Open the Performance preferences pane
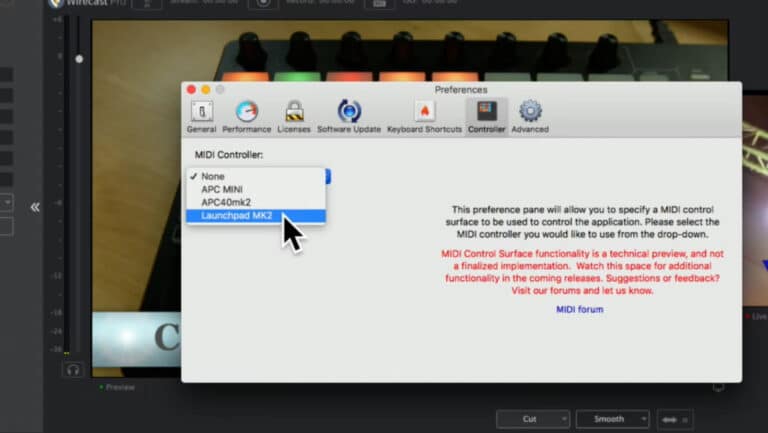The image size is (768, 433). coord(246,117)
